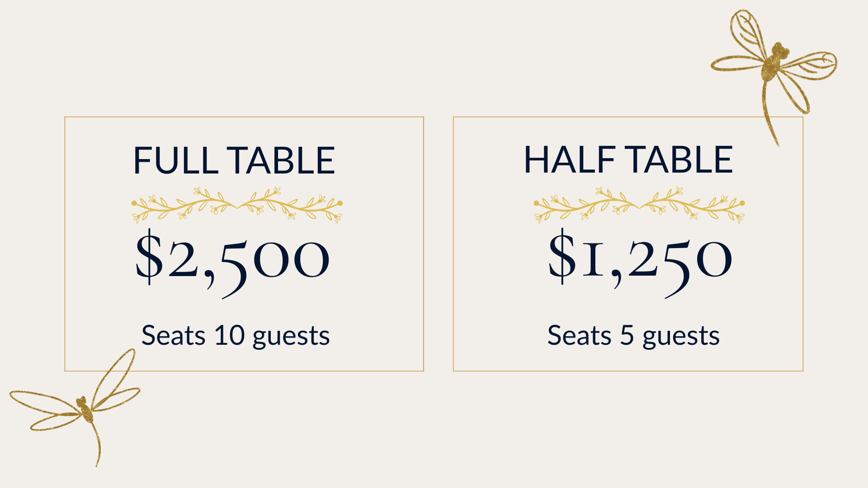Select the $1,250 price text
868x488 pixels.
click(x=640, y=263)
